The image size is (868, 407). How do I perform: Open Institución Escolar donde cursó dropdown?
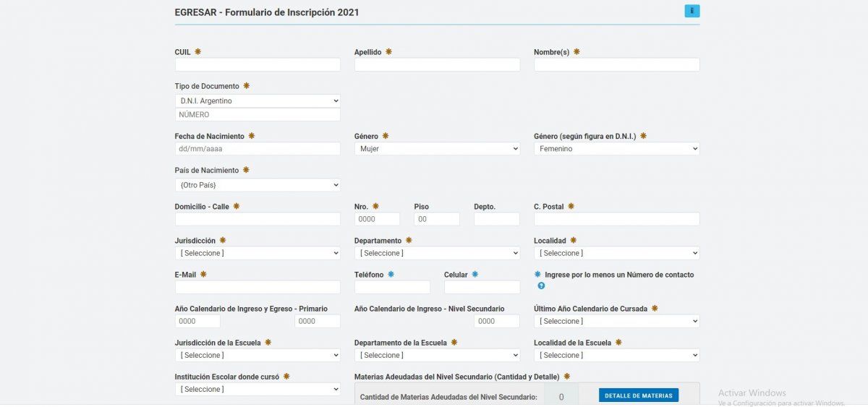[258, 389]
